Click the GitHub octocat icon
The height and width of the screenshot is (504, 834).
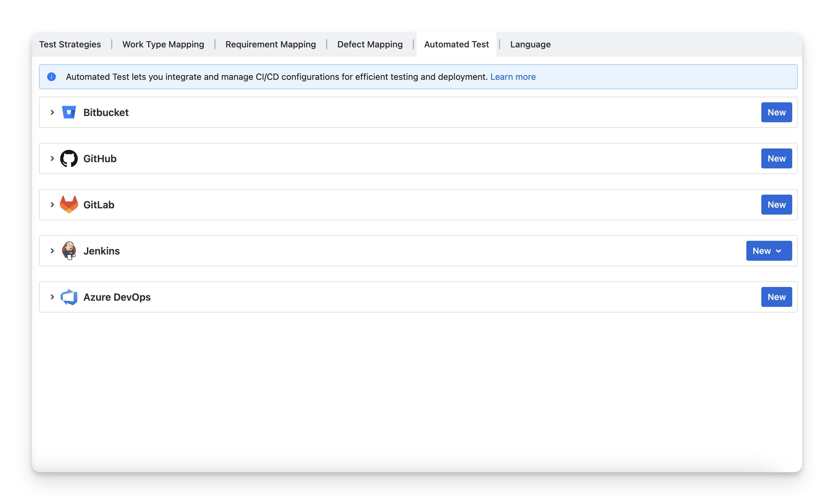(x=69, y=158)
